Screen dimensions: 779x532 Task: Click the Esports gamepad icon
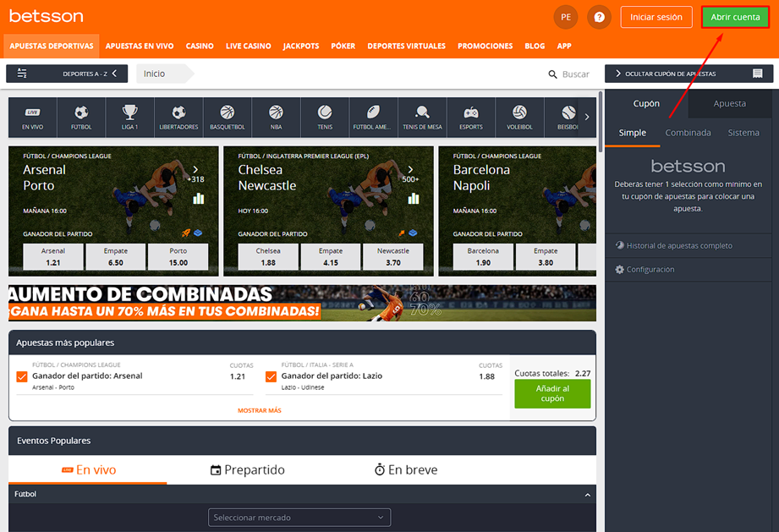tap(471, 117)
